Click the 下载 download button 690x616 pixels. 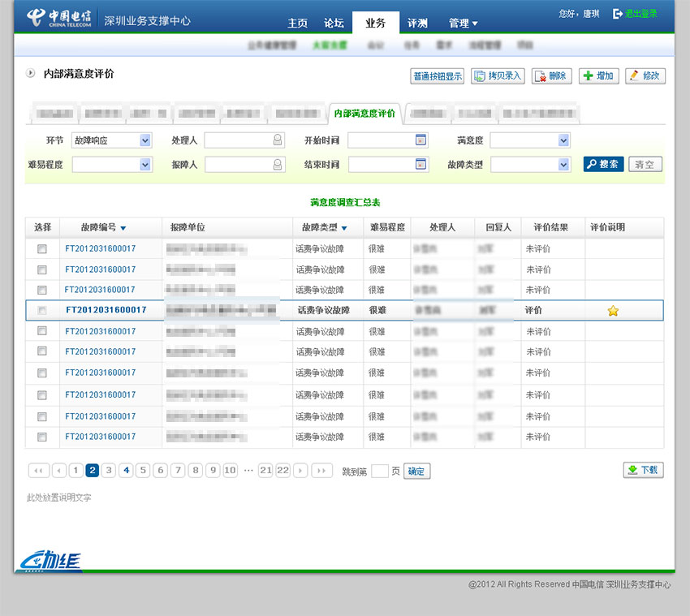643,470
